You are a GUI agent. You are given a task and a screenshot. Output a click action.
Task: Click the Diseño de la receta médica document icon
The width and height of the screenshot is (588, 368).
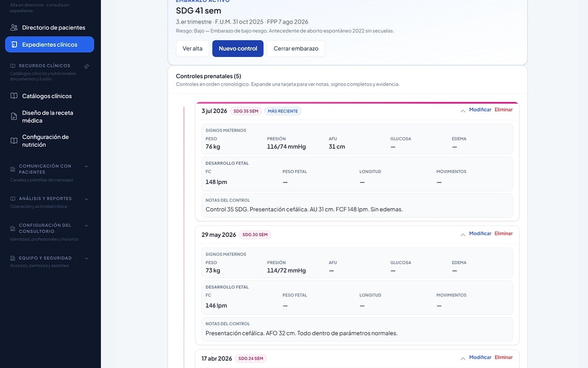(14, 117)
